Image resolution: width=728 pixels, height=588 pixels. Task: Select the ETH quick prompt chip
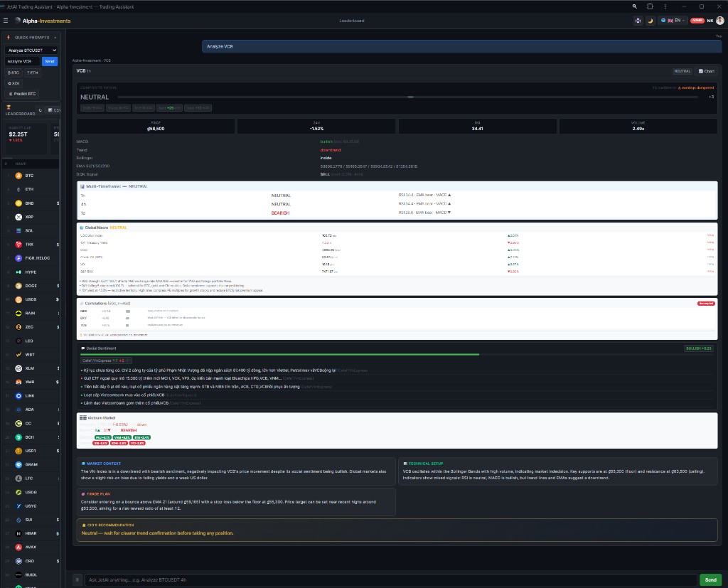tap(33, 73)
